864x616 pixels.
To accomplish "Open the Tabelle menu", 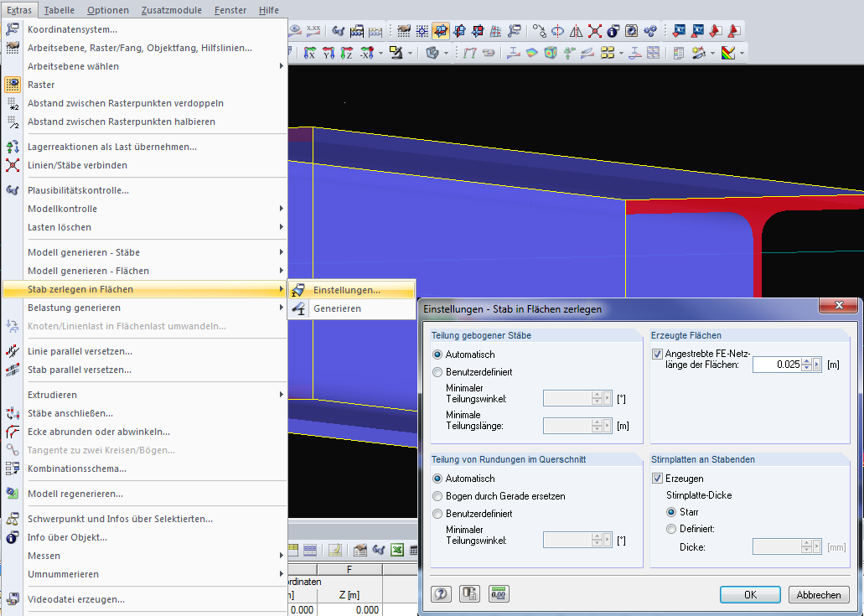I will [x=59, y=10].
